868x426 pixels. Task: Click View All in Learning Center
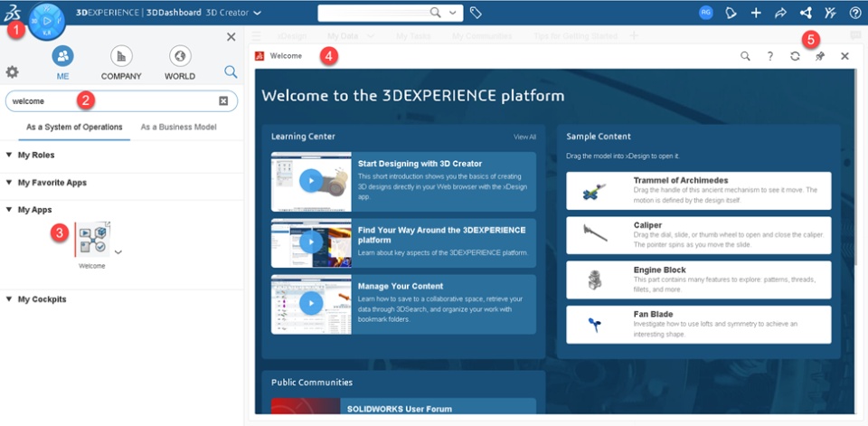(524, 137)
